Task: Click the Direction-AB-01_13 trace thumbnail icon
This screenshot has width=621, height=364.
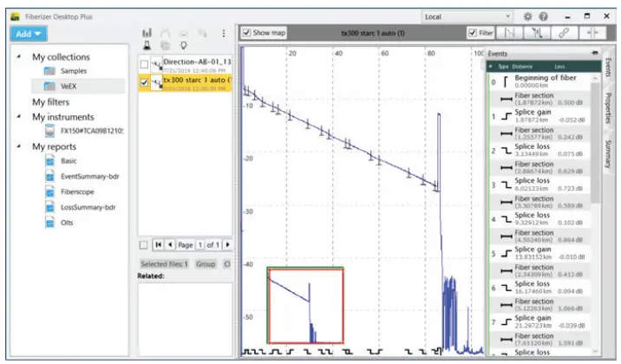Action: pyautogui.click(x=157, y=64)
